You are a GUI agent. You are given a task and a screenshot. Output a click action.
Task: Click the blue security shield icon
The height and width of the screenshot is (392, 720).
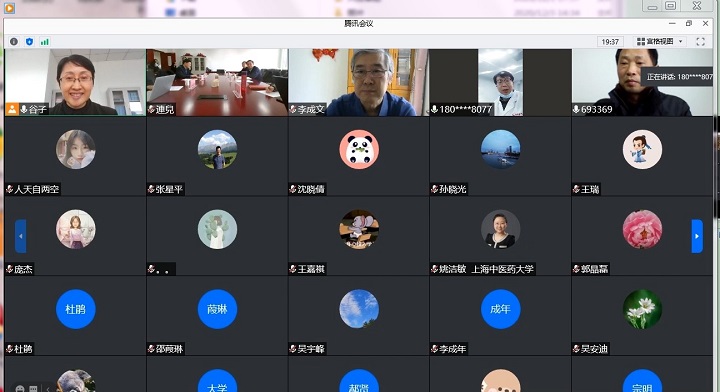tap(29, 42)
